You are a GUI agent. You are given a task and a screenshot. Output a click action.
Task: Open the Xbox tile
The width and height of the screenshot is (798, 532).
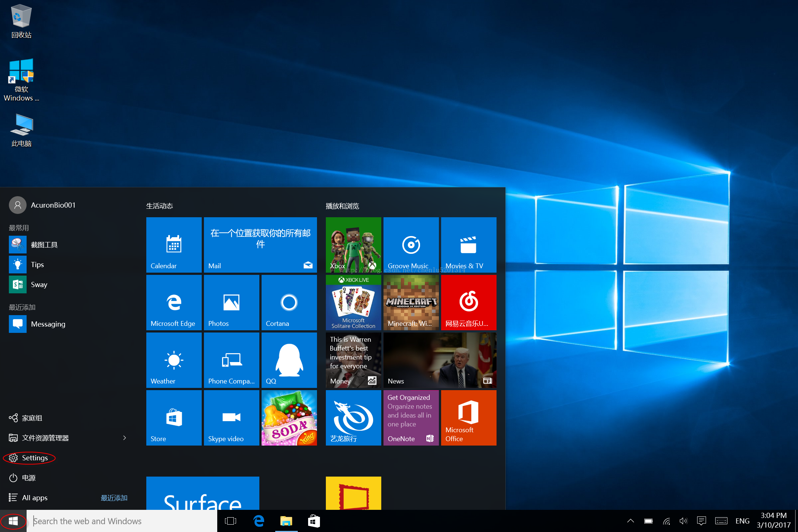tap(354, 245)
